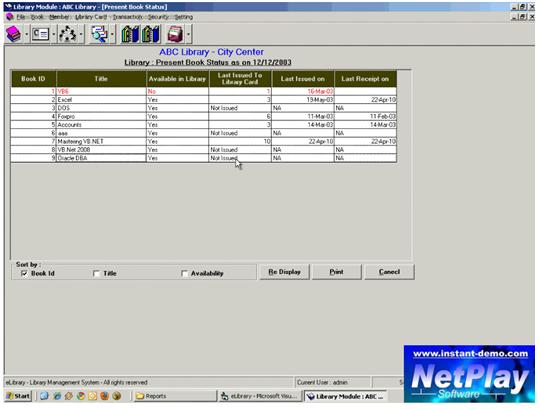Select the Accounts title cell

(101, 125)
